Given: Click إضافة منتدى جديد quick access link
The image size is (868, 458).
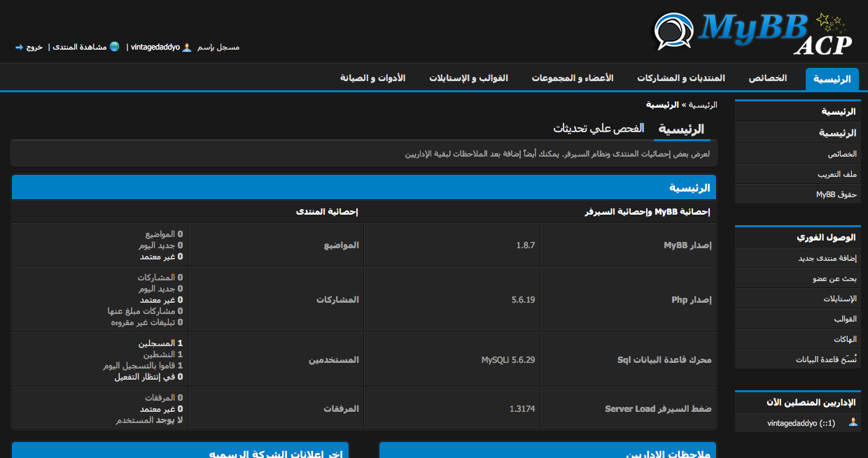Looking at the screenshot, I should [827, 258].
